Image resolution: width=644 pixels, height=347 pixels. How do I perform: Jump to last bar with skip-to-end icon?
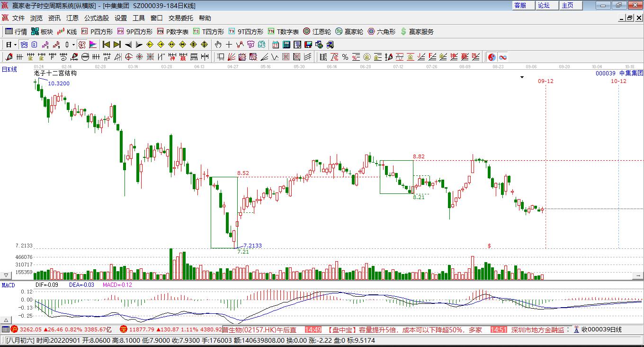click(x=117, y=45)
